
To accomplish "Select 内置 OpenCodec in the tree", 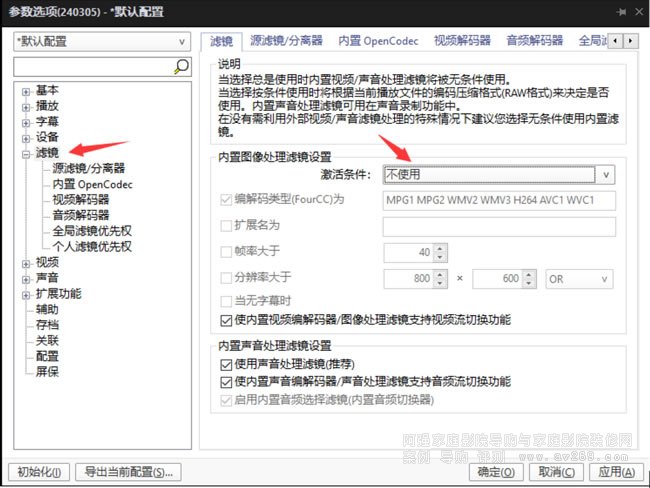I will (x=92, y=184).
